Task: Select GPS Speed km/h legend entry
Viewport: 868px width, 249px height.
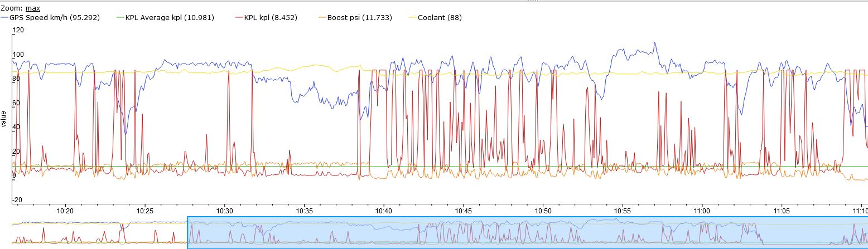Action: pyautogui.click(x=50, y=18)
